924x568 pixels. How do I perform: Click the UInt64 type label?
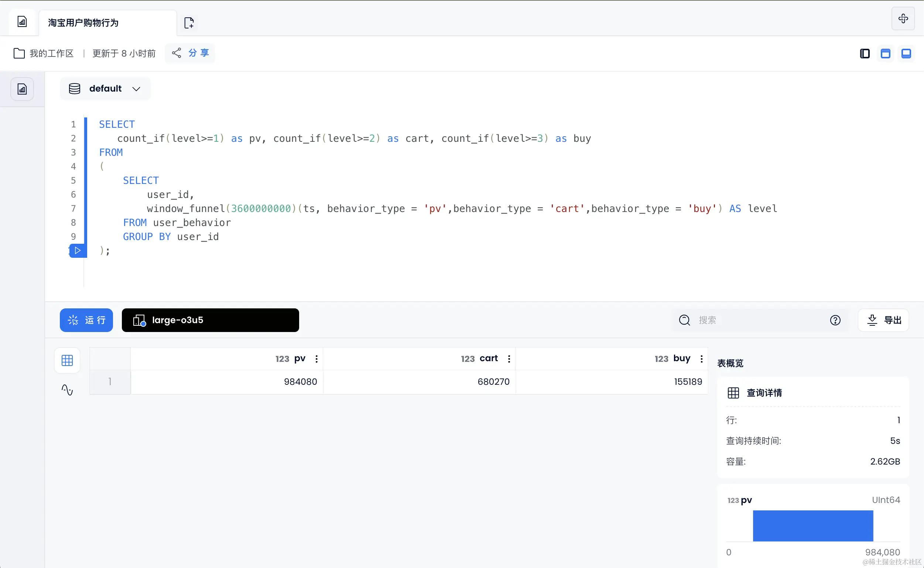886,500
